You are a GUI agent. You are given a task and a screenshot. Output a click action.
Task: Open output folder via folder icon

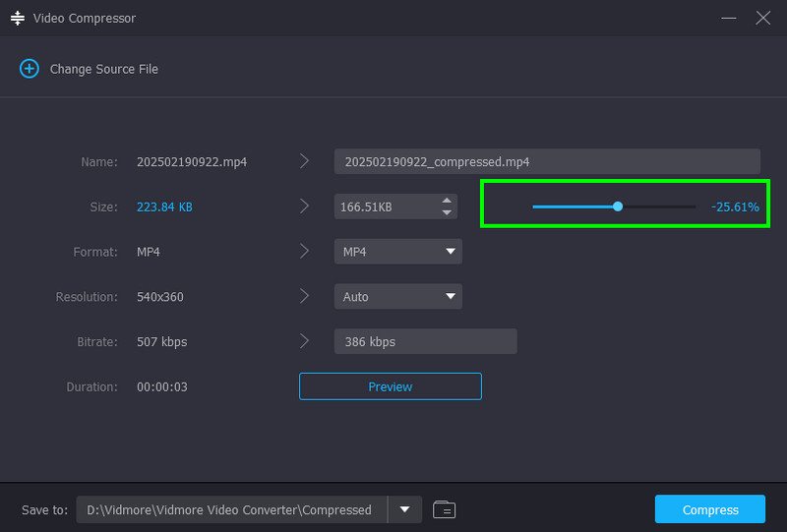(x=444, y=509)
